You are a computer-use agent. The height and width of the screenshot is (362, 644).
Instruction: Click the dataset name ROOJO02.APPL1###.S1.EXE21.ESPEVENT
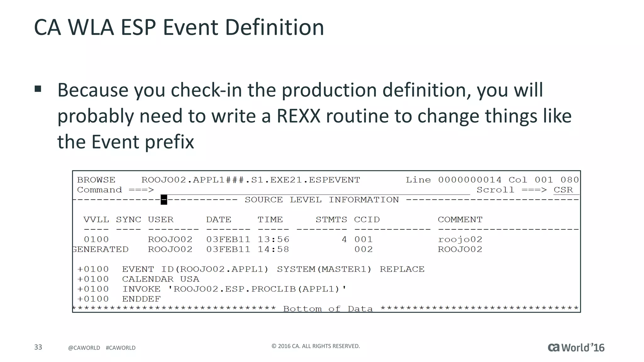point(251,180)
